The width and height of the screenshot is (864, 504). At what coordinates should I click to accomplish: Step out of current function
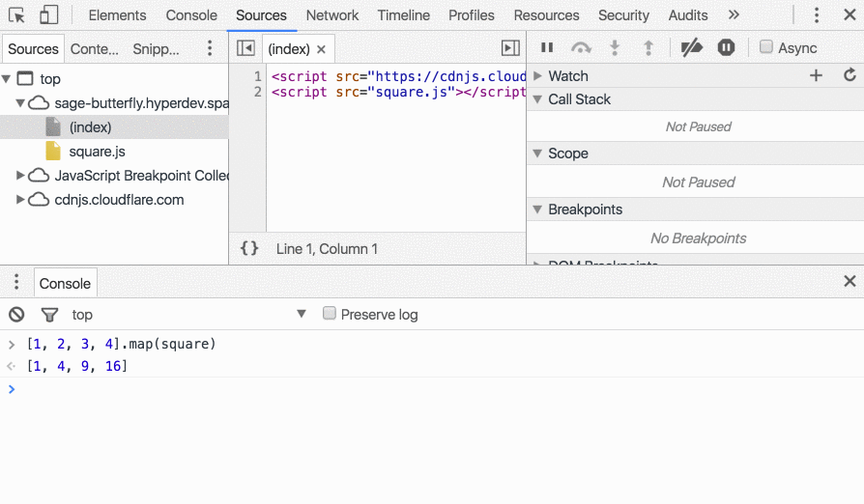(x=648, y=48)
